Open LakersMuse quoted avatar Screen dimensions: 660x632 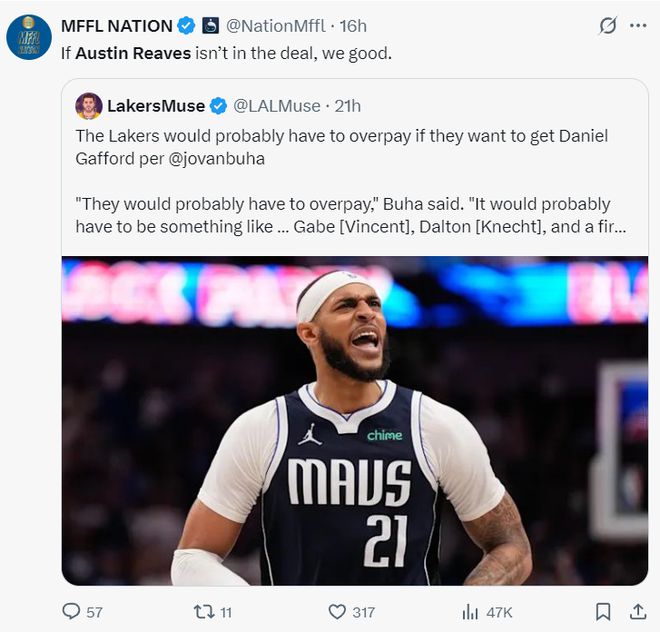point(89,106)
